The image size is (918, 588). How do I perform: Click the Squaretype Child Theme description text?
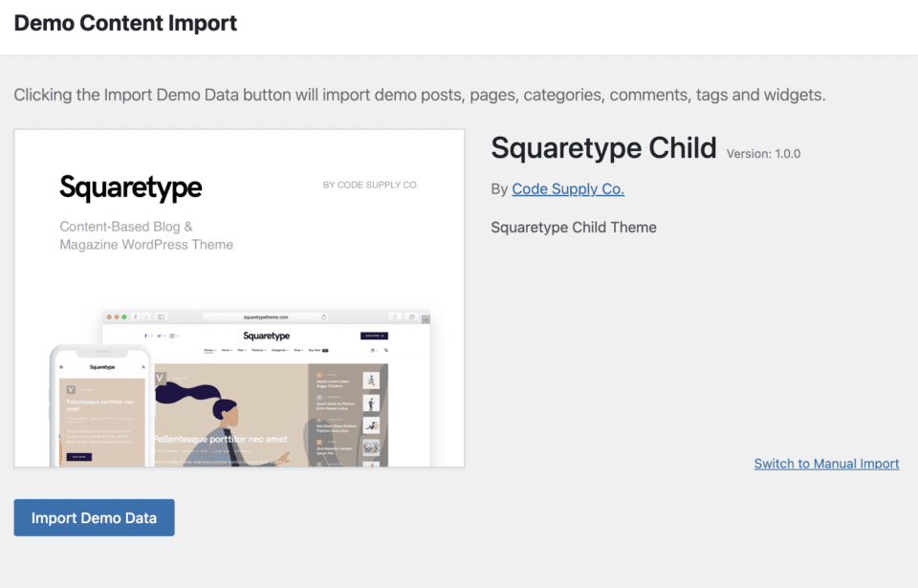[x=574, y=227]
